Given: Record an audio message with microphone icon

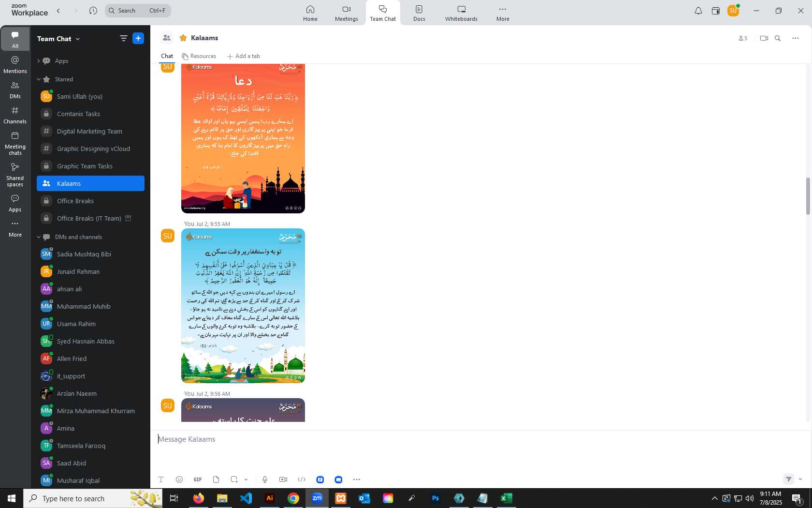Looking at the screenshot, I should (x=265, y=479).
